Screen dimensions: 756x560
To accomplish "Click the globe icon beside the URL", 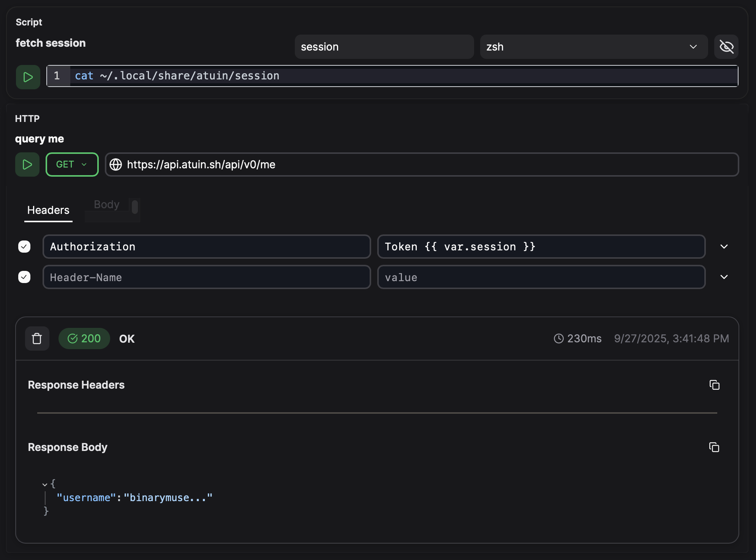I will pyautogui.click(x=116, y=165).
